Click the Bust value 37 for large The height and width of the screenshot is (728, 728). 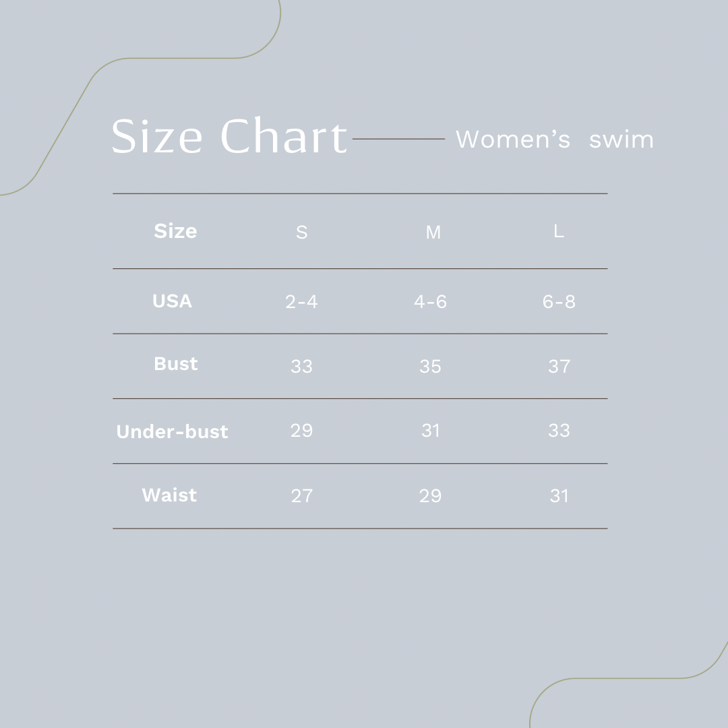(559, 367)
